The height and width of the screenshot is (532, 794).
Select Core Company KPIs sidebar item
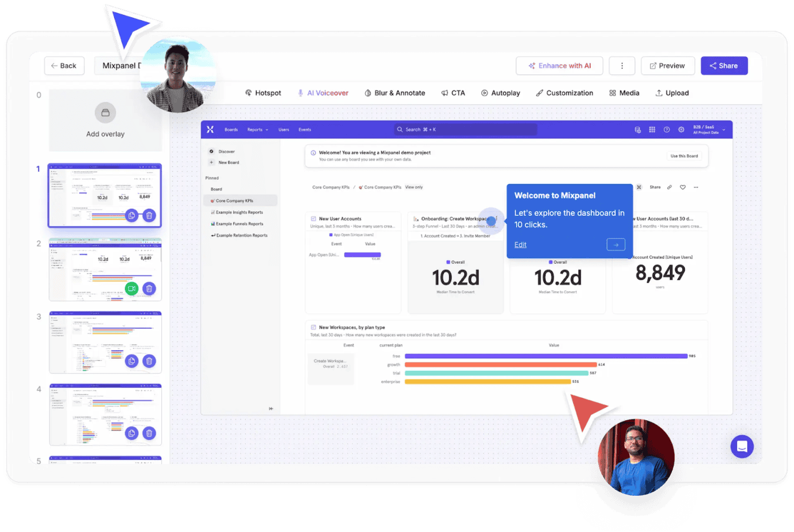(x=240, y=200)
